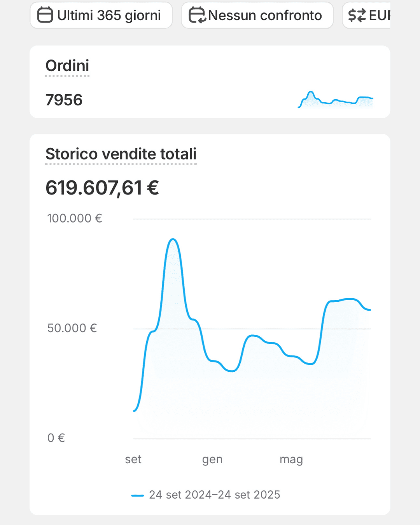
Task: Click the 619.607,61 € total sales value
Action: coord(102,188)
